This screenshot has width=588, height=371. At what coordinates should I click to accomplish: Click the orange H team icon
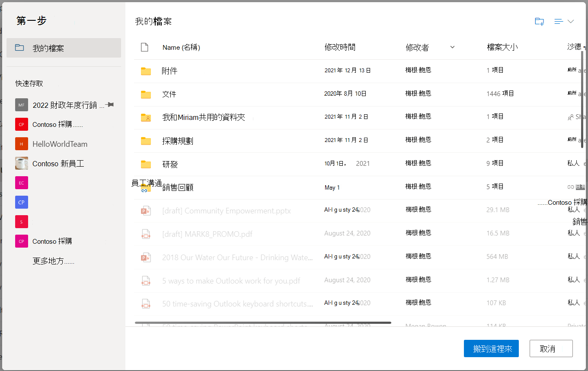pos(21,144)
